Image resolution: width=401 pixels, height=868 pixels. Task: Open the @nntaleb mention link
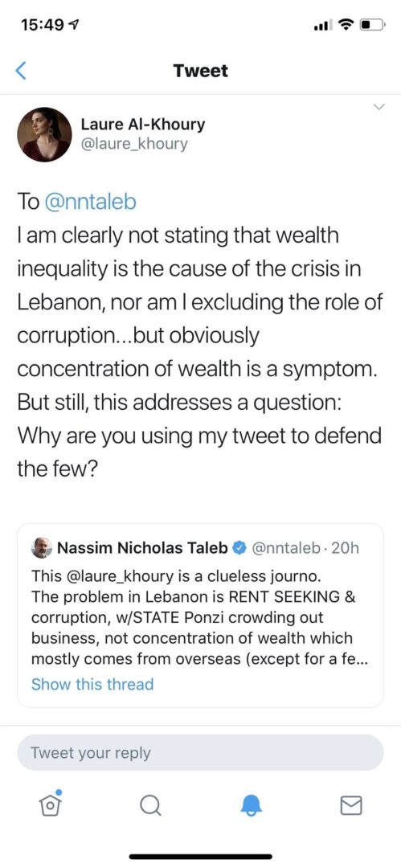(x=90, y=203)
